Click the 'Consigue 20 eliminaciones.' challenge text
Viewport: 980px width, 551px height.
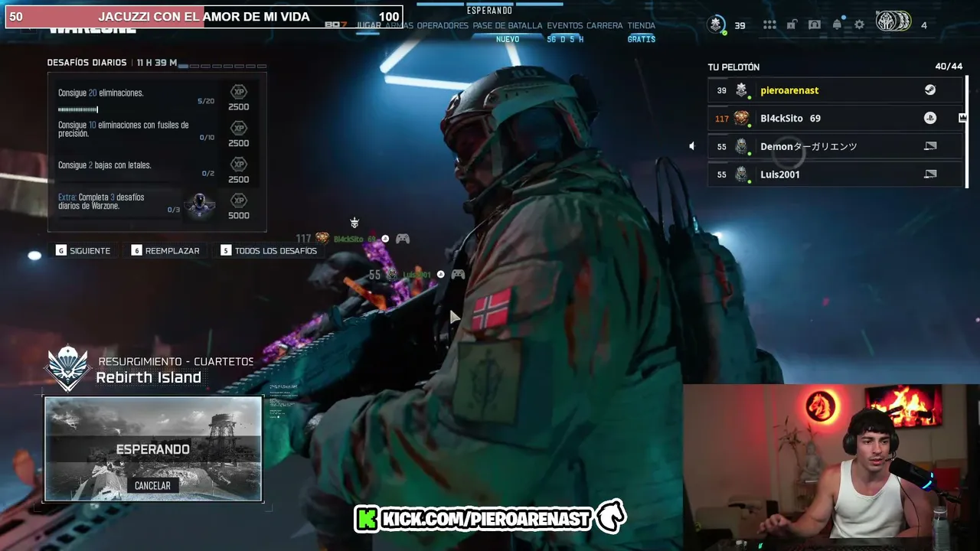(101, 93)
